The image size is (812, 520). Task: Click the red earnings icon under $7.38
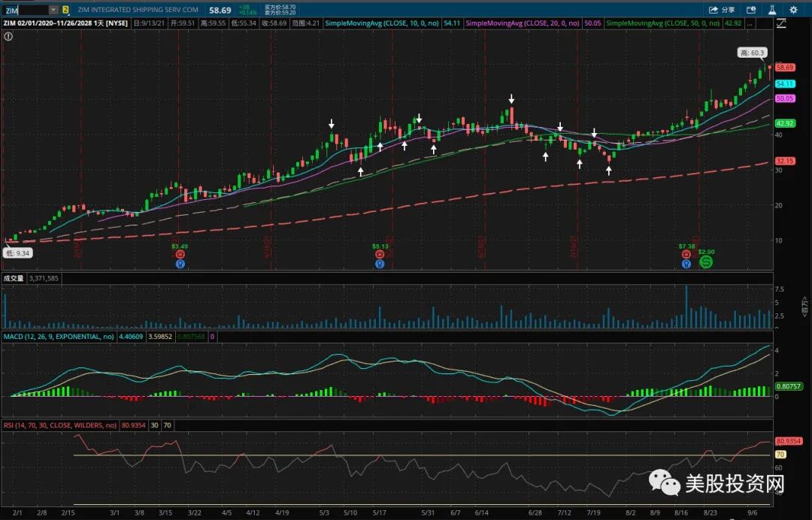[x=686, y=254]
